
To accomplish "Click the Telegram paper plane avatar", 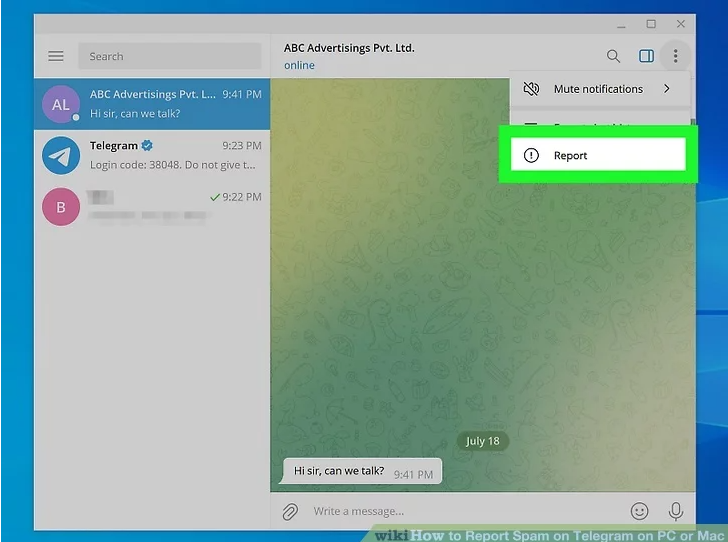I will point(61,155).
